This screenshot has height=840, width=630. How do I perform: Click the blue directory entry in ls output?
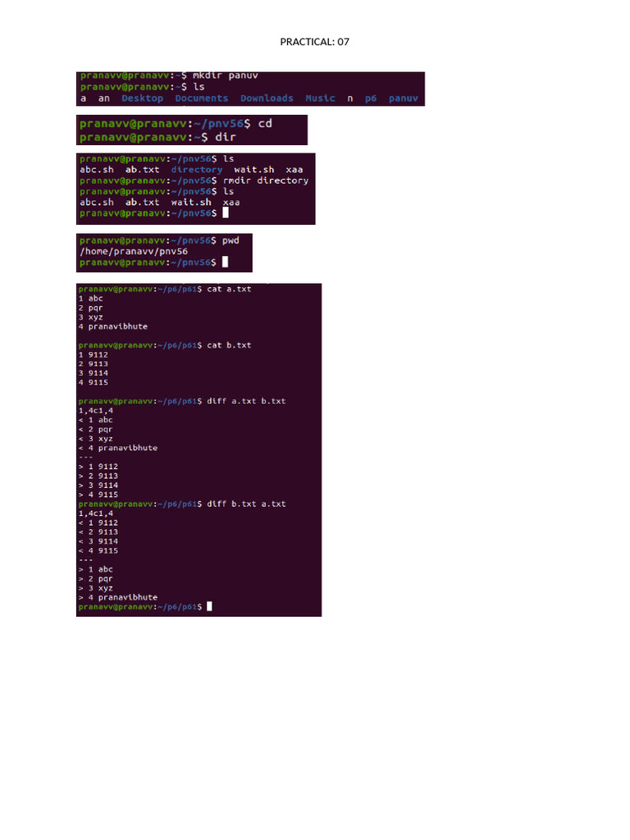197,170
